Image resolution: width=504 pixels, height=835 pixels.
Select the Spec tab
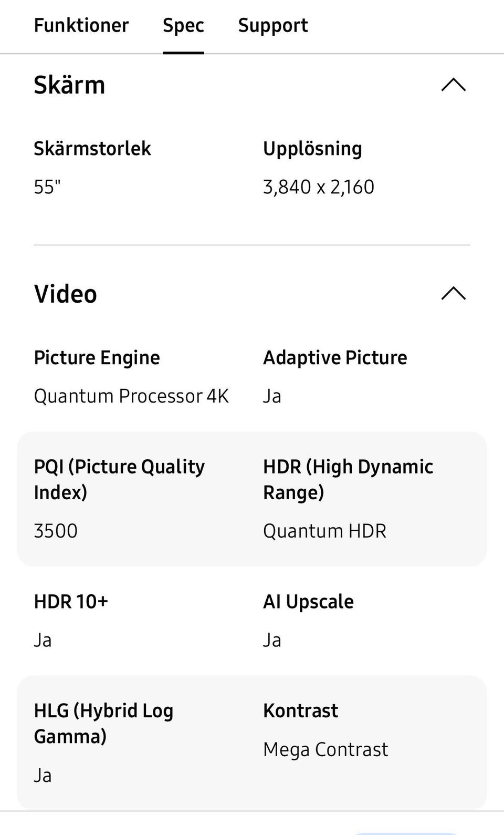183,25
